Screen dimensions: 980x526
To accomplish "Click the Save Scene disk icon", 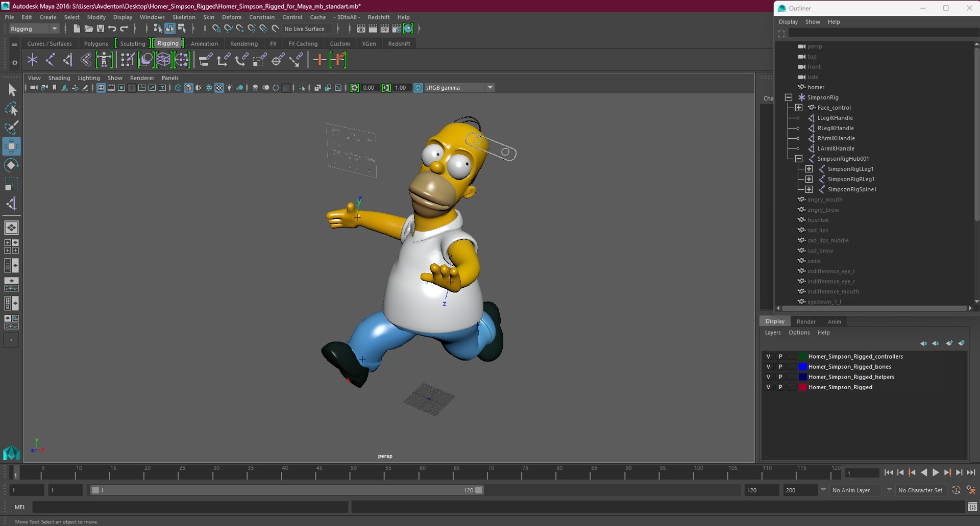I will (x=101, y=29).
